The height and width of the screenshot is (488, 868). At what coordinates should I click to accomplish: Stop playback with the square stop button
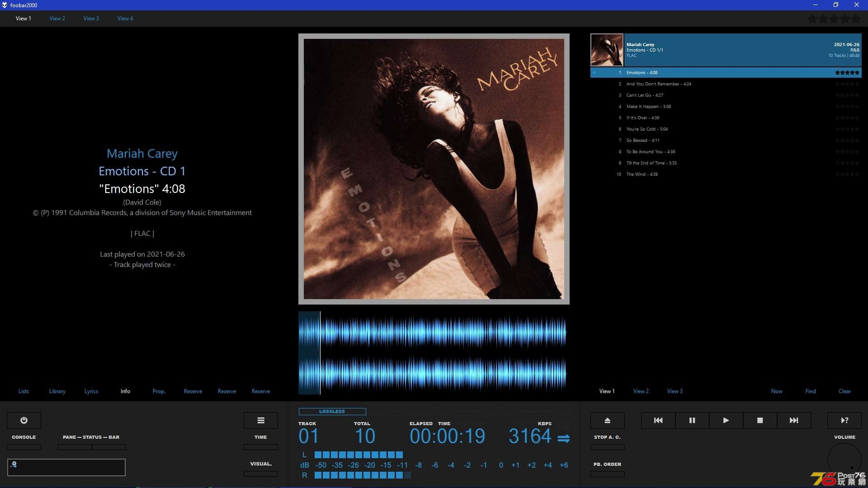pos(760,420)
